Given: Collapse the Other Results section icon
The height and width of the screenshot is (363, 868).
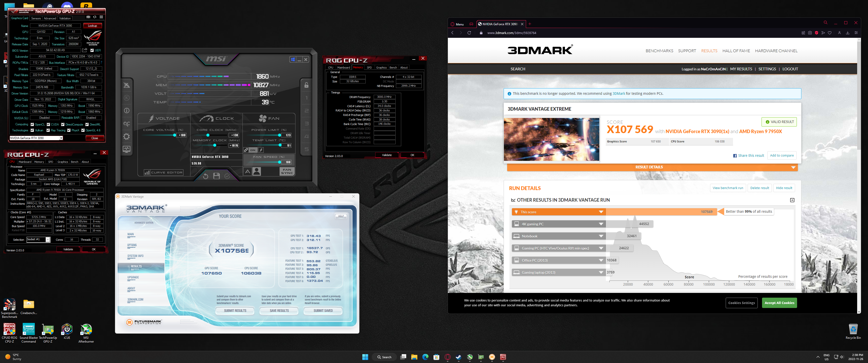Looking at the screenshot, I should [792, 200].
